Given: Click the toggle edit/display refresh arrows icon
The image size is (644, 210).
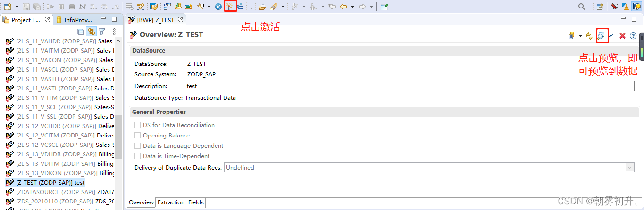Looking at the screenshot, I should pyautogui.click(x=590, y=36).
